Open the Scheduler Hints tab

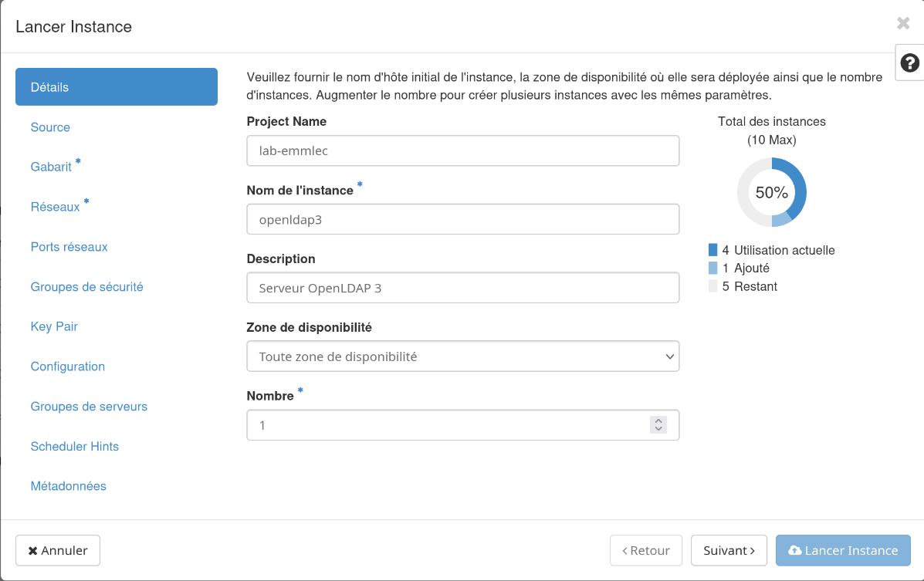point(74,447)
